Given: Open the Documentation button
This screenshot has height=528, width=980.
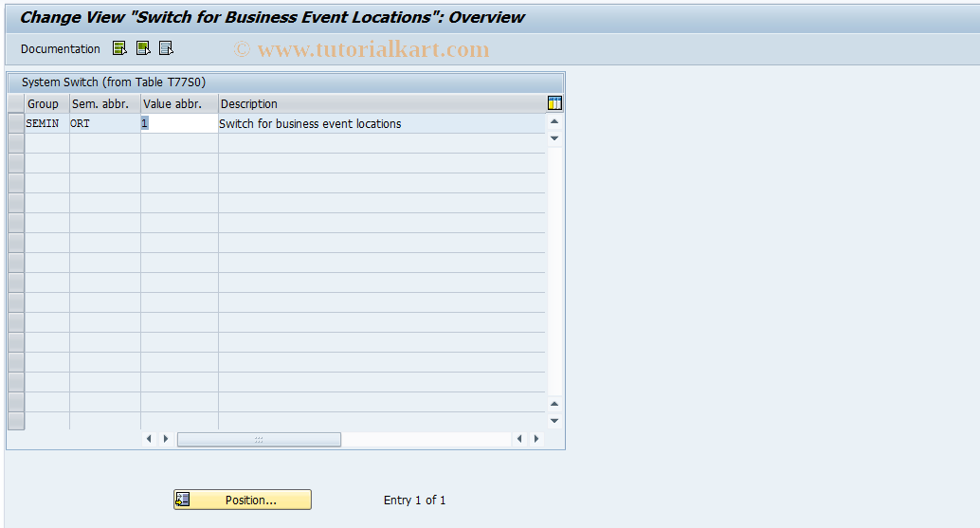Looking at the screenshot, I should (x=60, y=48).
